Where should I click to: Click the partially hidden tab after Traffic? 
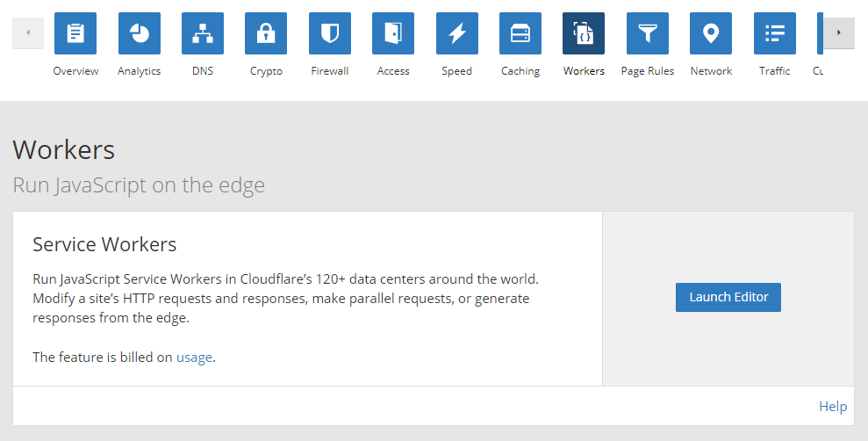[820, 35]
